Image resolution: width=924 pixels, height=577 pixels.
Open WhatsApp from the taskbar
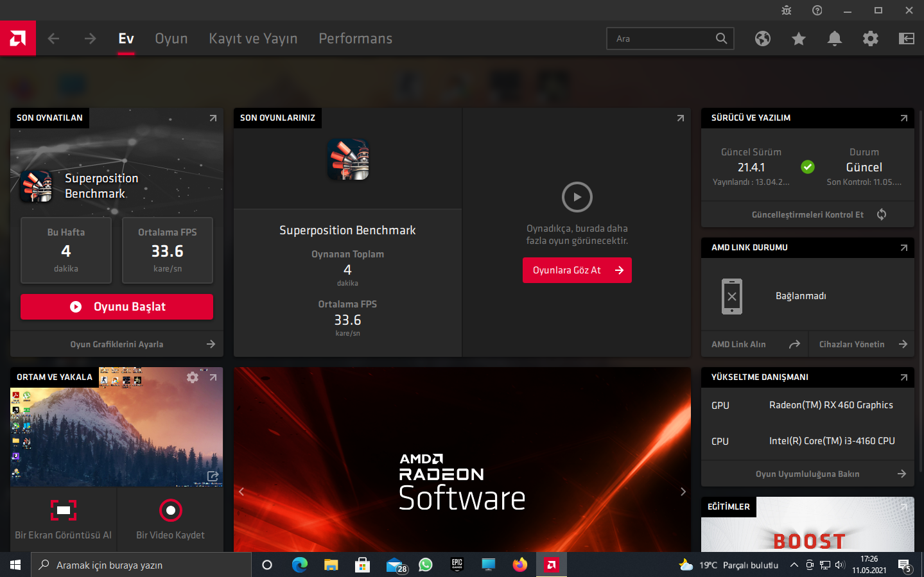(x=426, y=565)
